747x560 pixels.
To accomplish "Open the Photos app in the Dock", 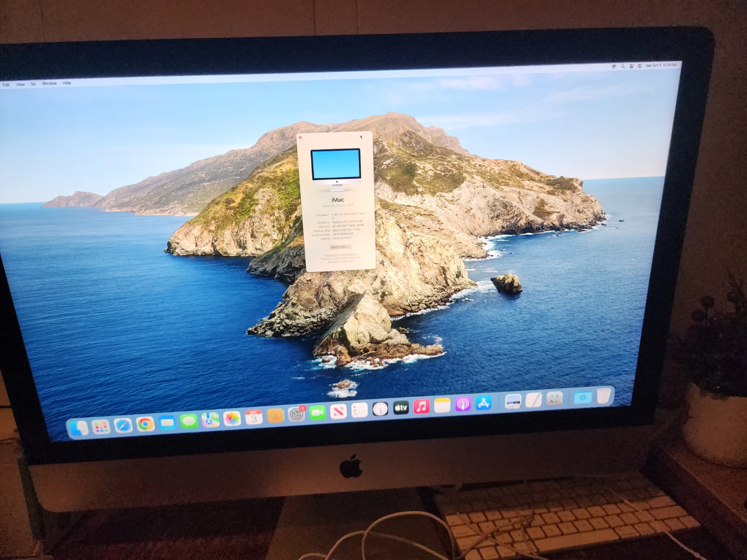I will click(232, 418).
